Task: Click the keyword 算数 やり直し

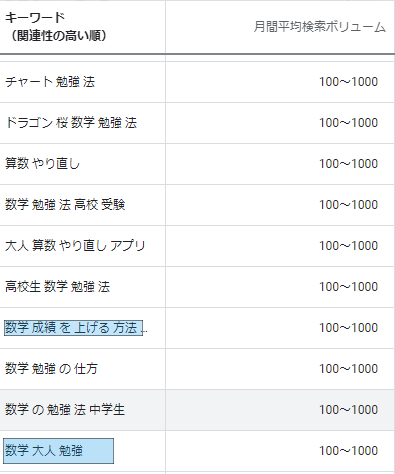Action: coord(42,164)
